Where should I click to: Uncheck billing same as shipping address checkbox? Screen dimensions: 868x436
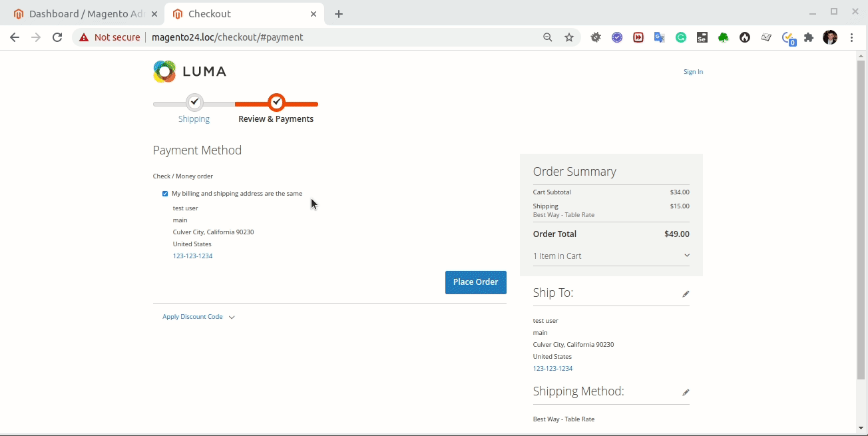pos(165,193)
